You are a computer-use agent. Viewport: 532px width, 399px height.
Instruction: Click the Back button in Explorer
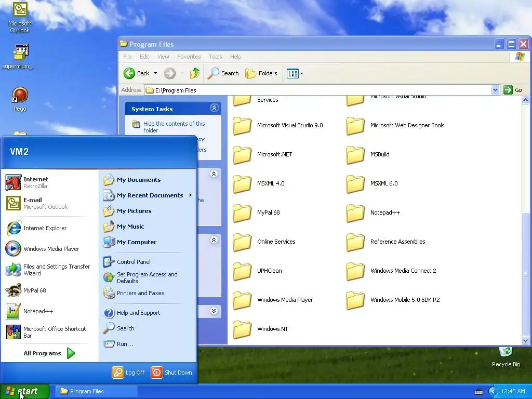137,73
